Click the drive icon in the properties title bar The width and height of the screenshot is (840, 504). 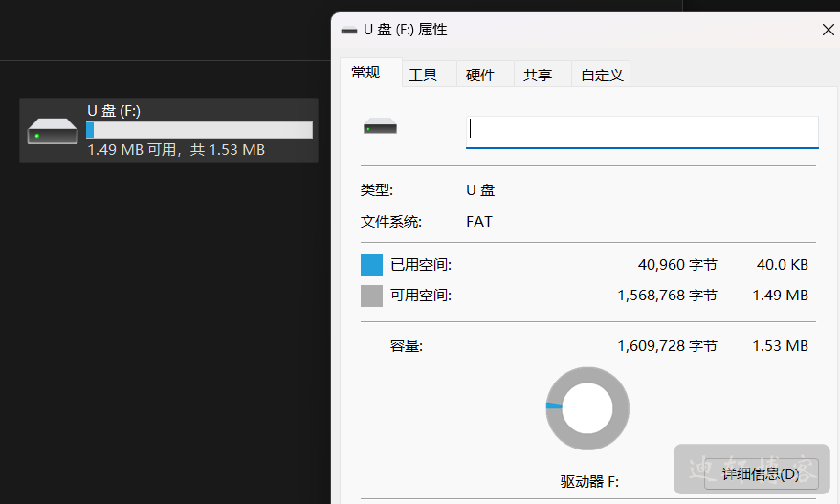click(349, 31)
